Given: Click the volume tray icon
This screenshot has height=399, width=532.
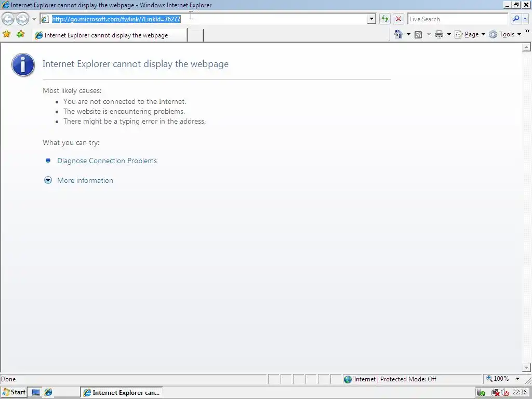Looking at the screenshot, I should click(x=504, y=393).
